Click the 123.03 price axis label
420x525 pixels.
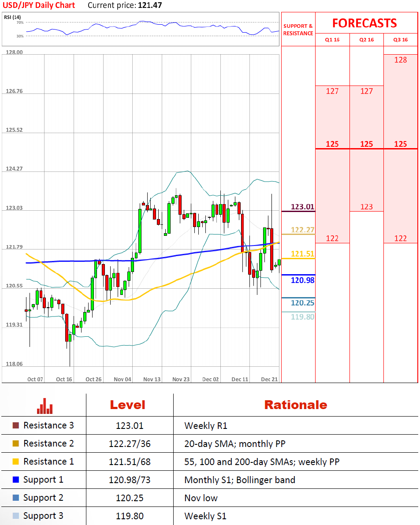pyautogui.click(x=15, y=208)
